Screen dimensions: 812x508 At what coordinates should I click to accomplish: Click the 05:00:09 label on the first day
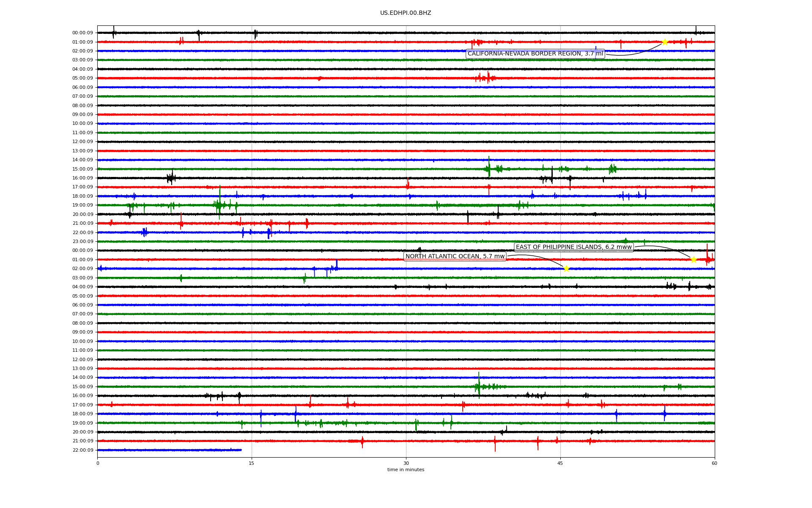[82, 78]
